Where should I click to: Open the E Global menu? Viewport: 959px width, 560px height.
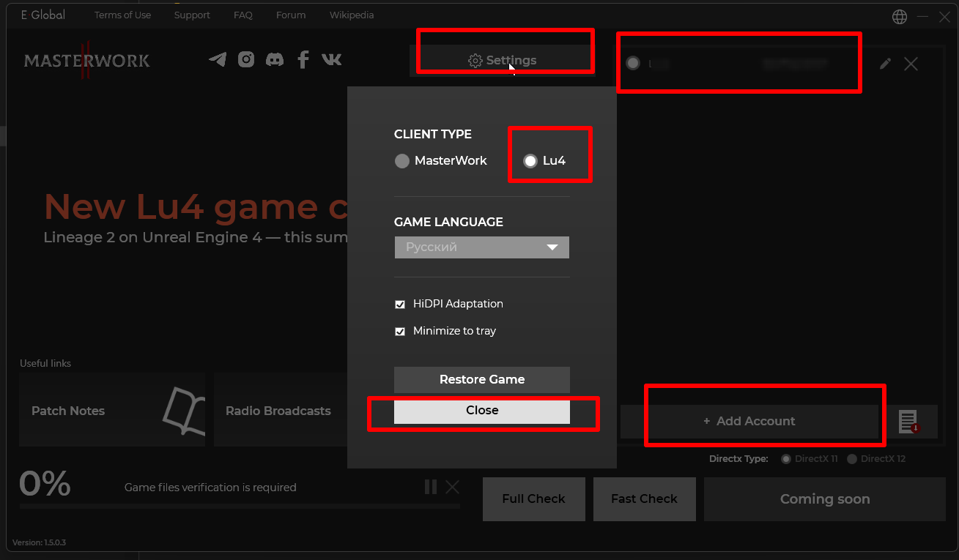(42, 15)
